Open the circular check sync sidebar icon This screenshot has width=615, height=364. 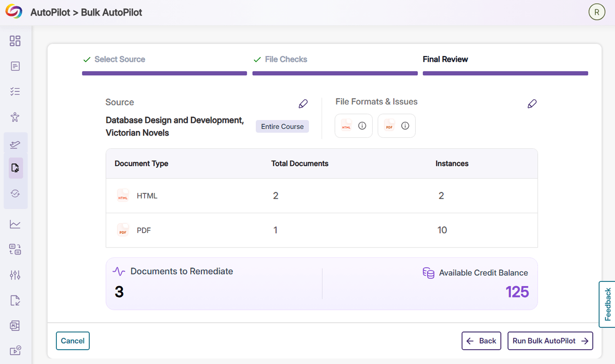point(15,194)
